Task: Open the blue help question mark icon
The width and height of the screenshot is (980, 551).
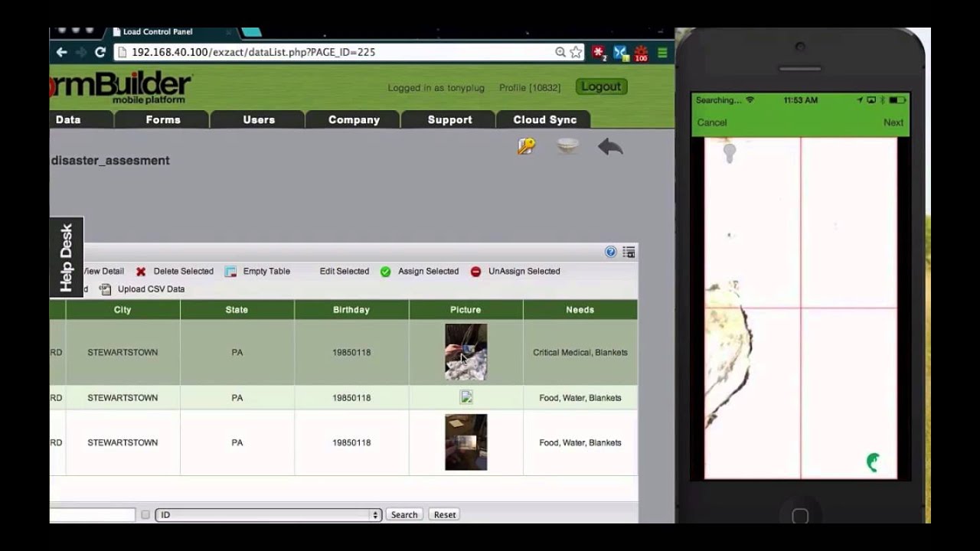Action: [610, 252]
